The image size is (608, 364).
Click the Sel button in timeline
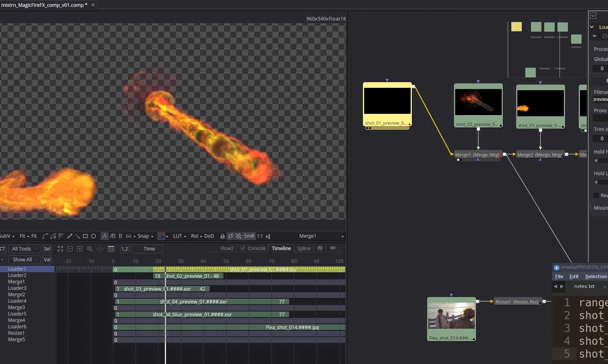point(47,249)
